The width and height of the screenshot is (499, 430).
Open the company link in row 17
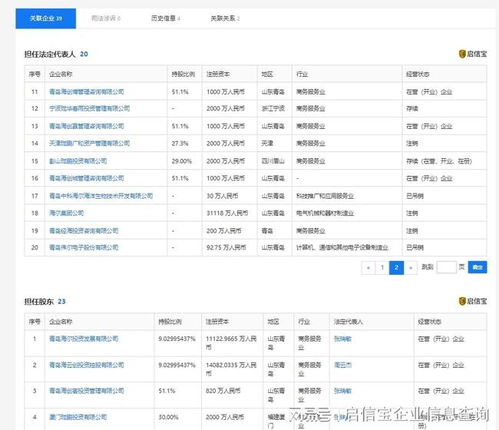point(101,196)
